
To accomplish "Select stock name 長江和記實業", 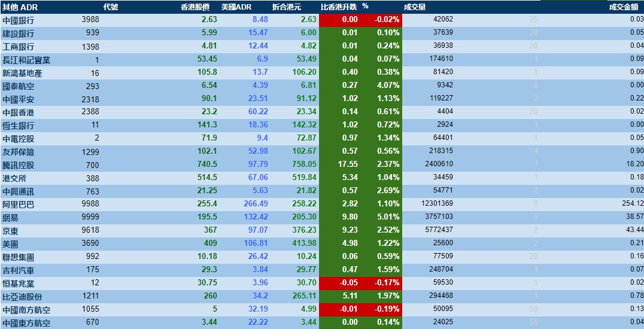I will 26,60.
